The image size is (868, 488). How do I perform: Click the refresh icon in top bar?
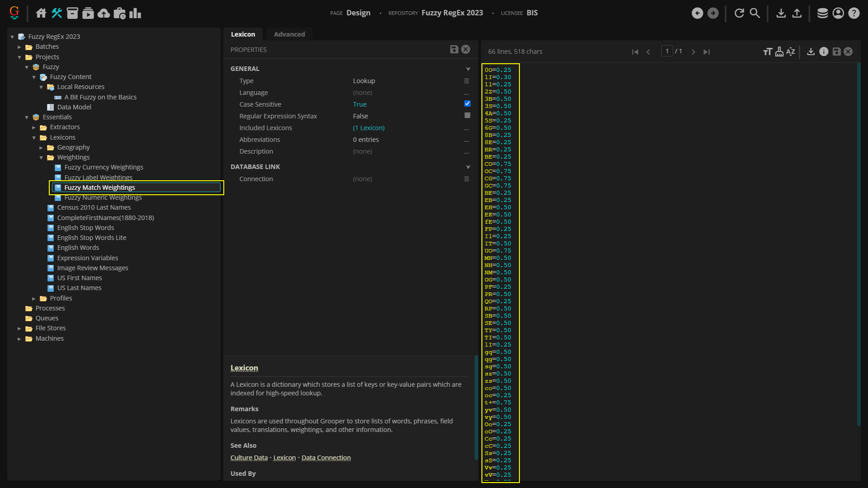[x=739, y=13]
